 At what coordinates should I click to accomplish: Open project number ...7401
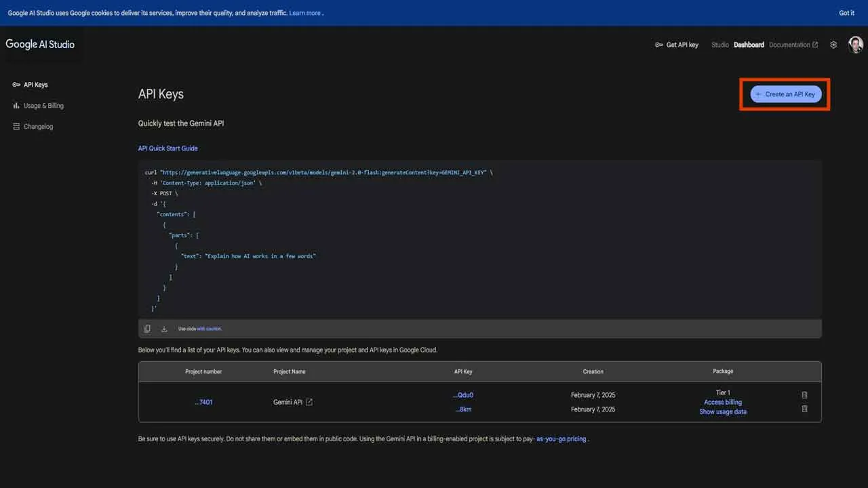[203, 402]
